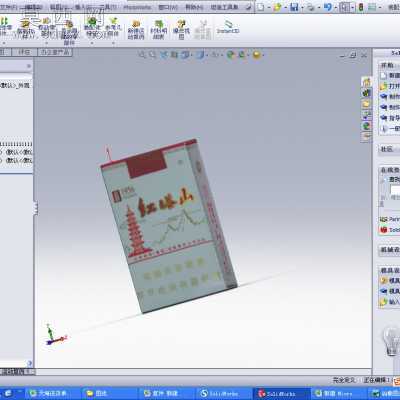Click the Assembly Features toolbar icon
The width and height of the screenshot is (400, 400).
[x=92, y=27]
